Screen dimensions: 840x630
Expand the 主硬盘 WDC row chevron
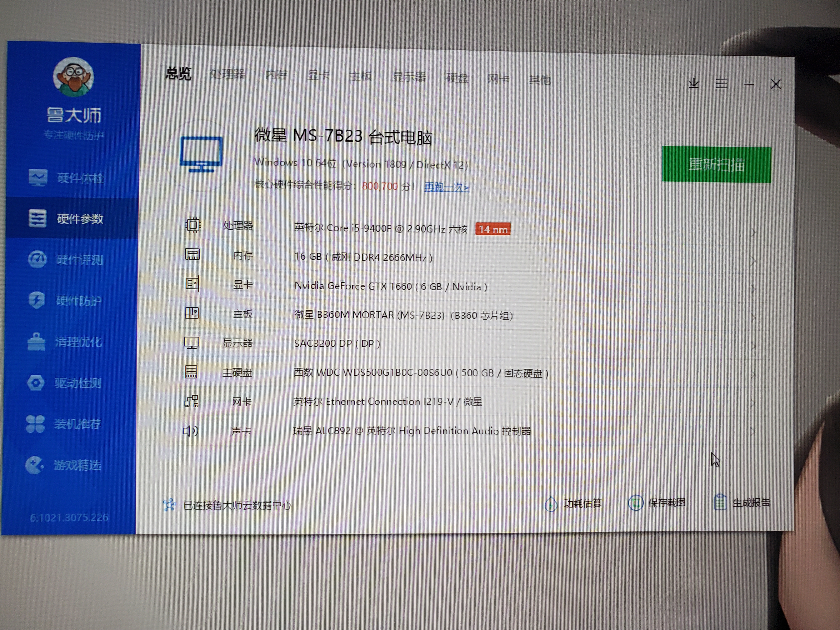click(753, 375)
